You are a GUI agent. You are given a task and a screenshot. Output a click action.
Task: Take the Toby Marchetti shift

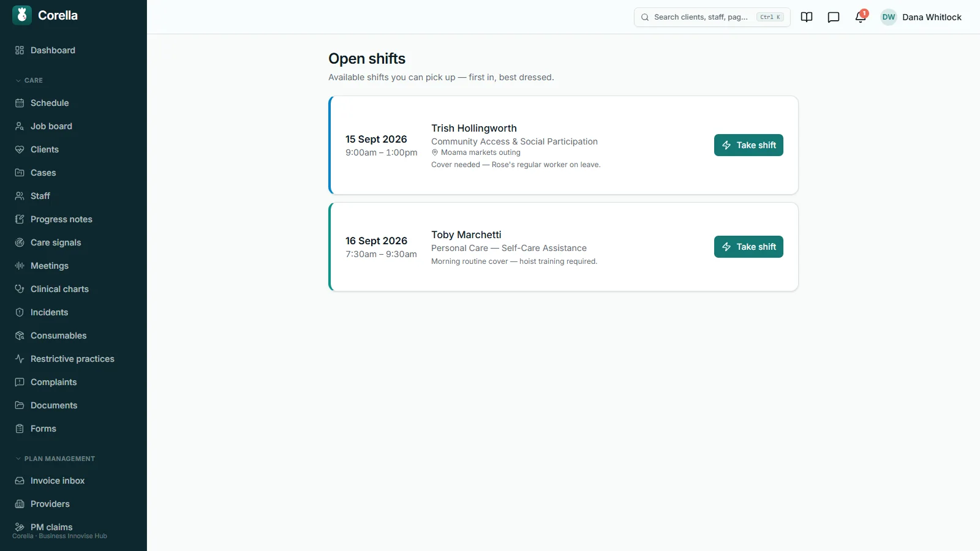point(748,247)
